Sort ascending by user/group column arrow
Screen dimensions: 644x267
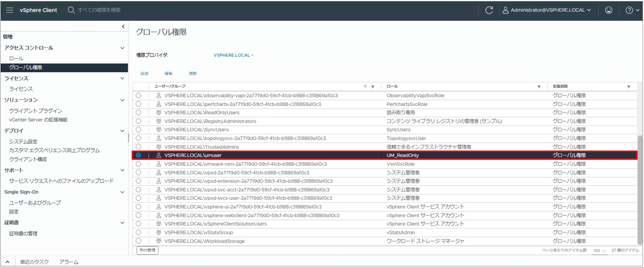point(365,87)
